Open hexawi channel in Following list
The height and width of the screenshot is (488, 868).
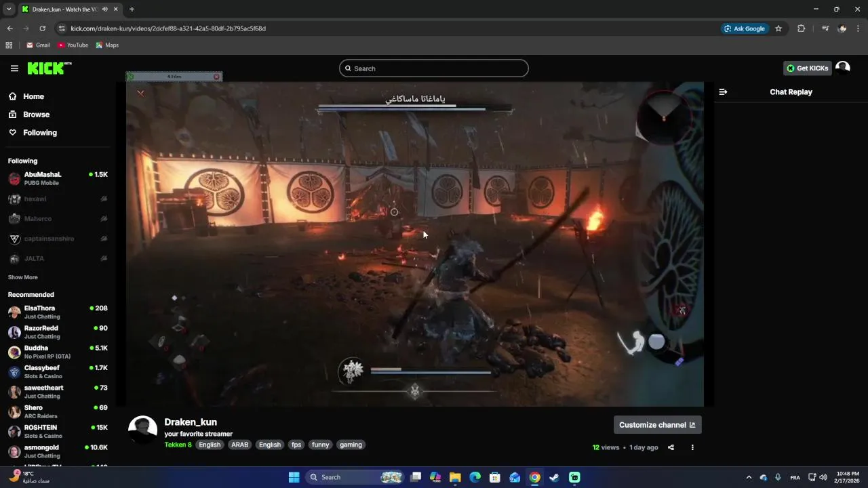[58, 199]
